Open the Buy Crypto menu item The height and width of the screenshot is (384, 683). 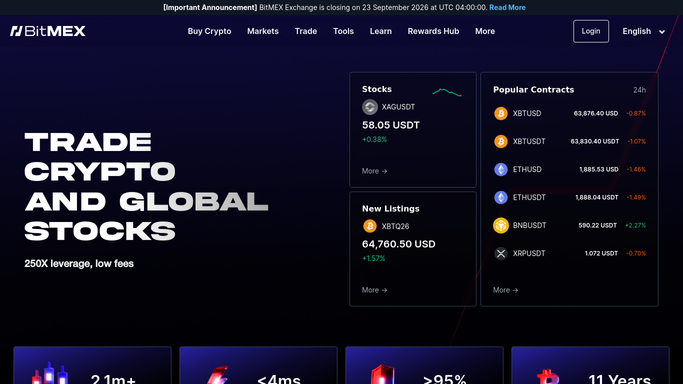(x=210, y=31)
